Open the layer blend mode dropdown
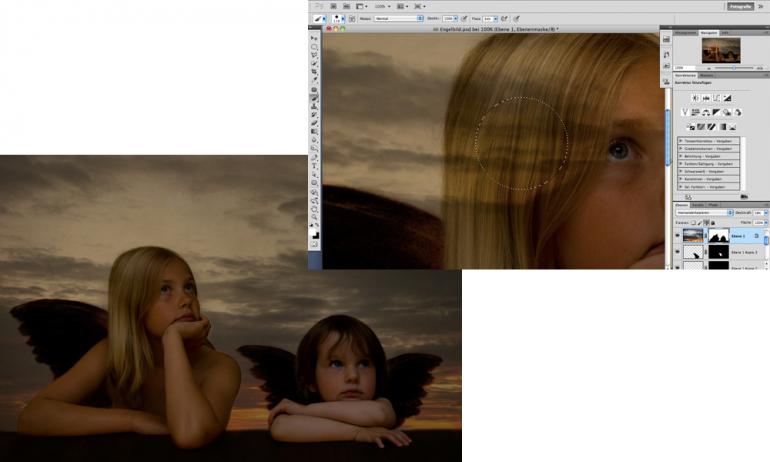770x462 pixels. pyautogui.click(x=705, y=213)
